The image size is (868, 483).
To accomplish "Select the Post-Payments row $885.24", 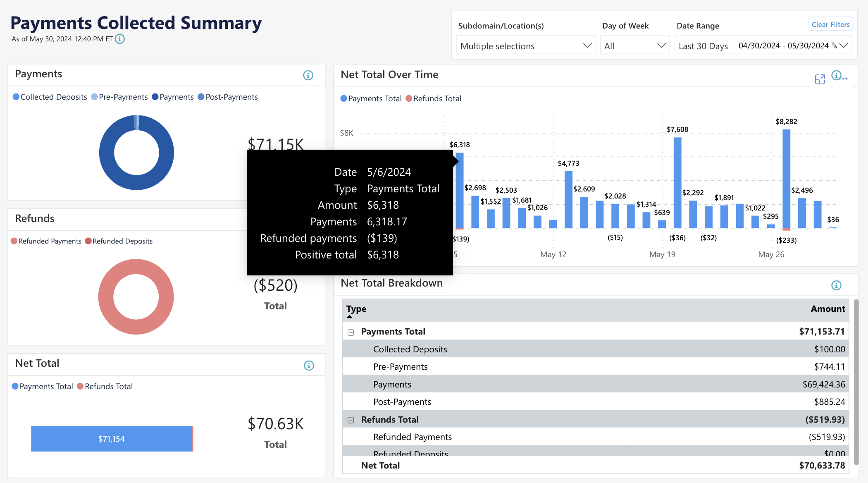I will [x=596, y=402].
